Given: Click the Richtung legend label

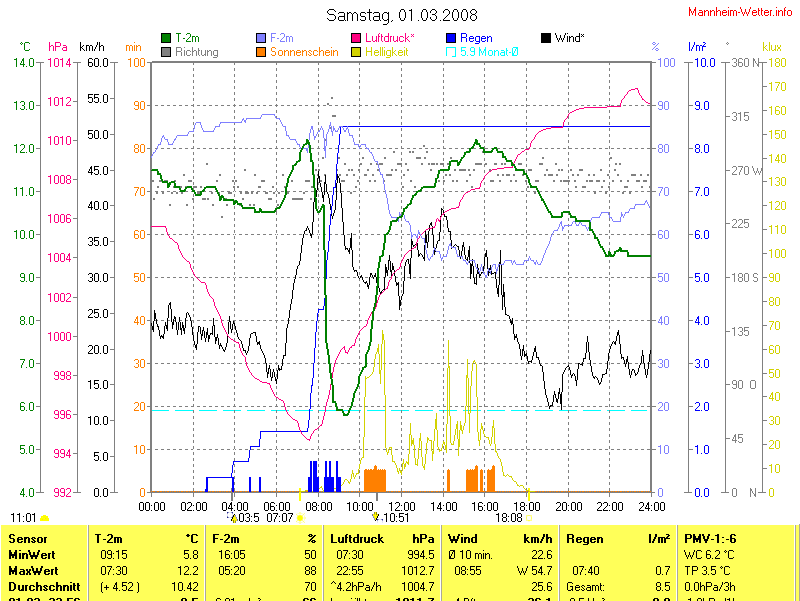Looking at the screenshot, I should point(196,52).
